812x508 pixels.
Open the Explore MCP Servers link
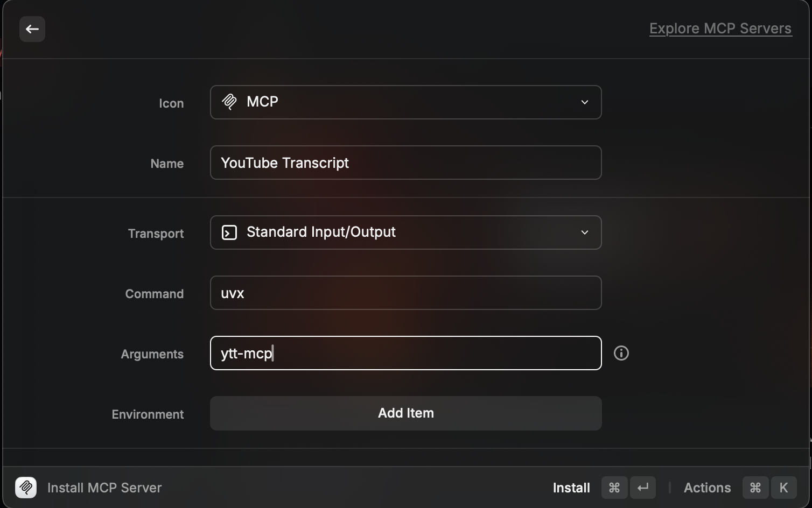[x=720, y=29]
